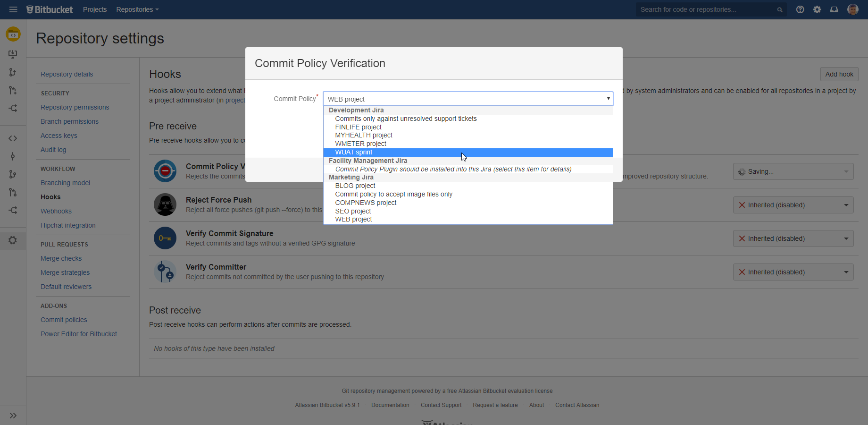The image size is (868, 425).
Task: Open Projects in the top navigation
Action: click(x=95, y=9)
